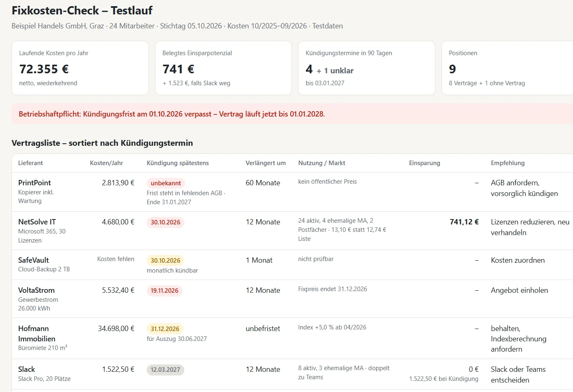Open the SafeVault supplier entry
This screenshot has height=392, width=573.
click(x=33, y=260)
